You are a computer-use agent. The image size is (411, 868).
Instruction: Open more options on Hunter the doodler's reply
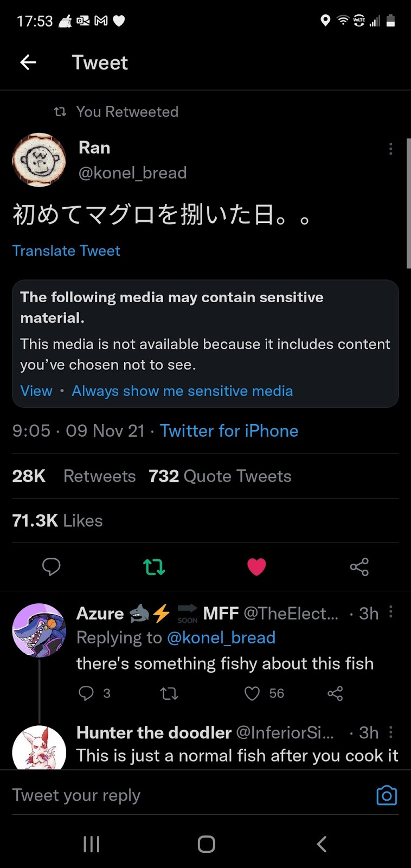(391, 732)
